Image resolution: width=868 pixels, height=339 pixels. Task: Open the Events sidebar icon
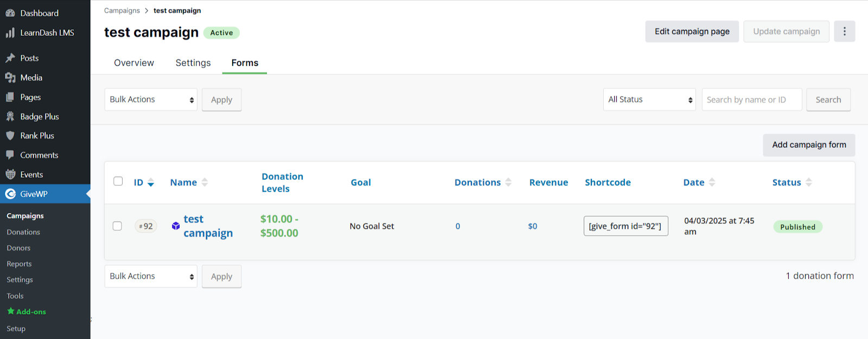tap(10, 174)
